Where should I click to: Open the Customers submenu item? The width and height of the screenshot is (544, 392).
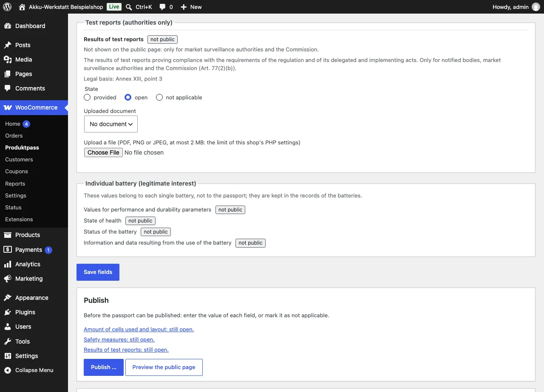tap(19, 159)
